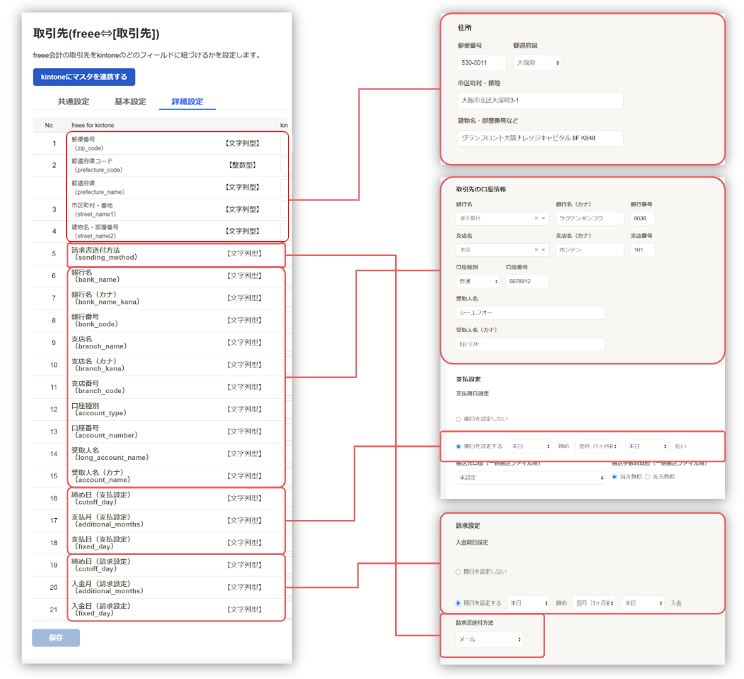Image resolution: width=744 pixels, height=679 pixels.
Task: Select 期日を設定しない under 入金期日設定
Action: (x=458, y=572)
